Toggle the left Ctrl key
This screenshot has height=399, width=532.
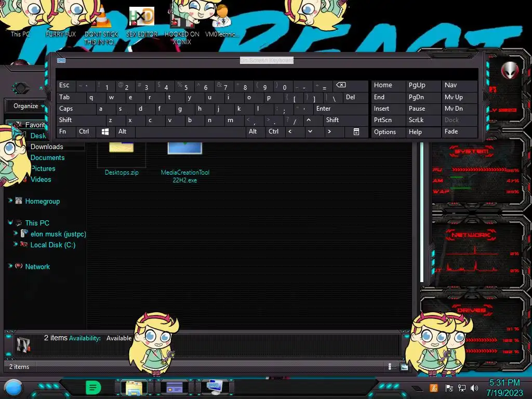coord(86,131)
